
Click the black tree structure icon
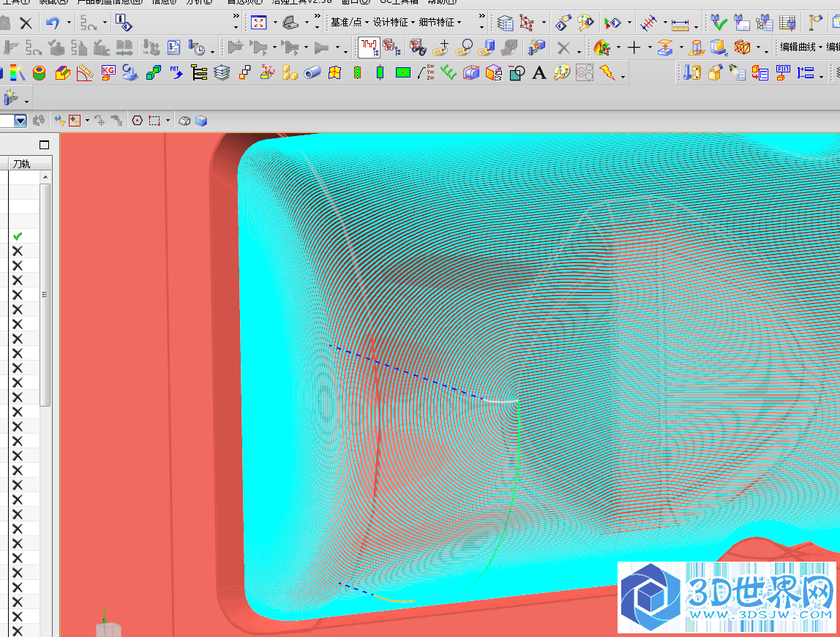click(x=199, y=72)
